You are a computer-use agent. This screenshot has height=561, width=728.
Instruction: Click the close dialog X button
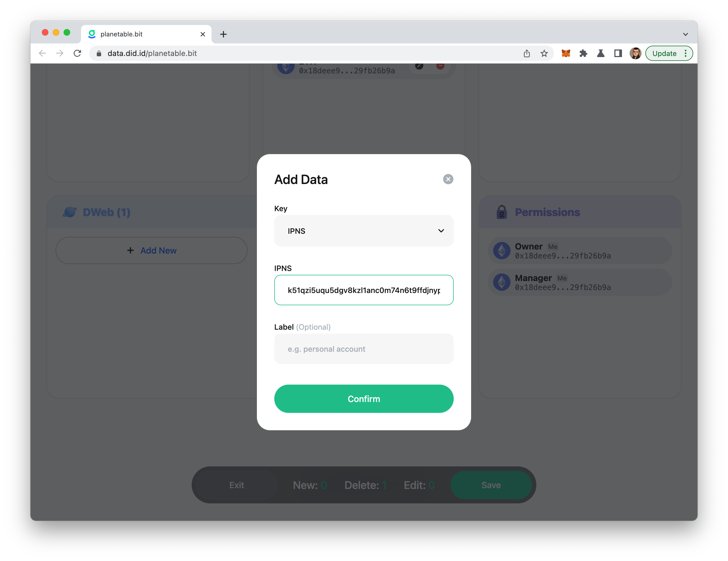[448, 179]
